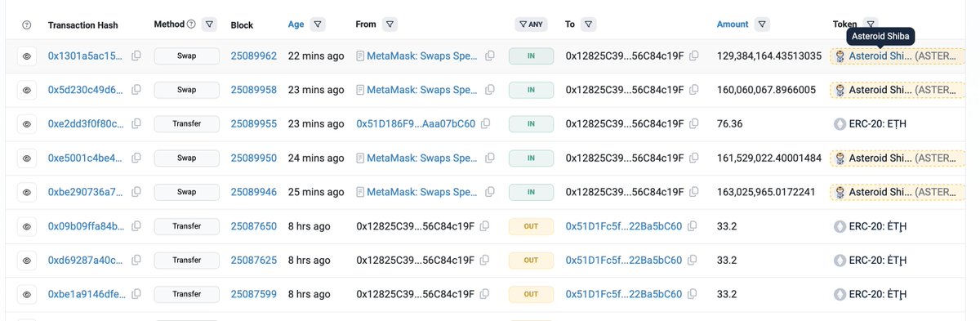Open Asteroid Shiba token in 163,025,965 row

pyautogui.click(x=880, y=192)
